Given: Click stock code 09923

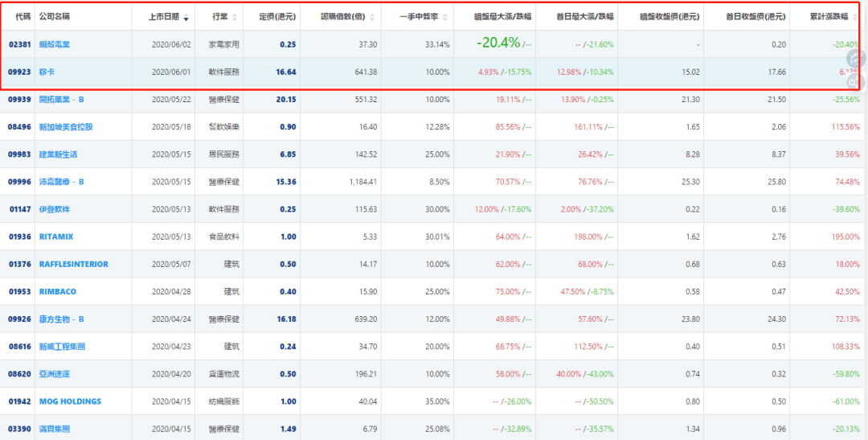Looking at the screenshot, I should click(x=19, y=72).
